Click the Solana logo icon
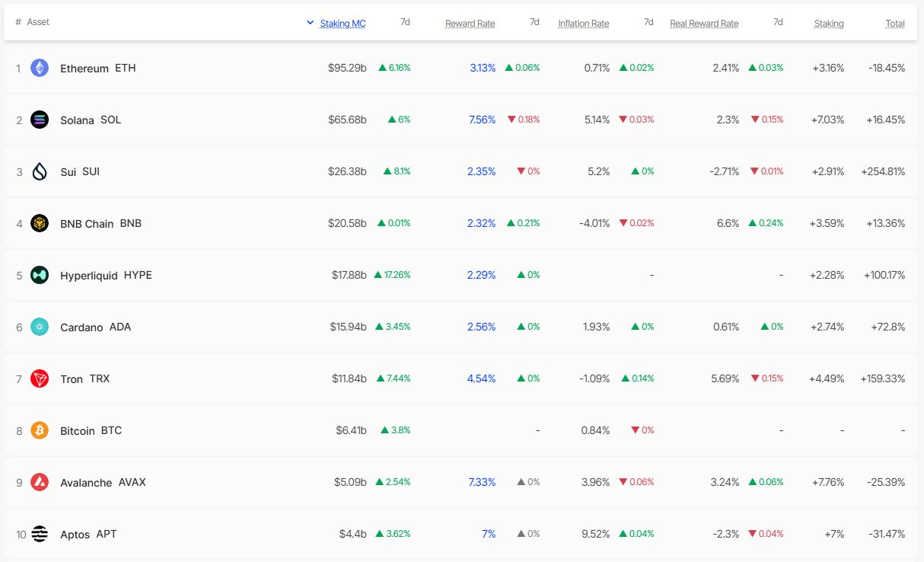 pyautogui.click(x=40, y=120)
